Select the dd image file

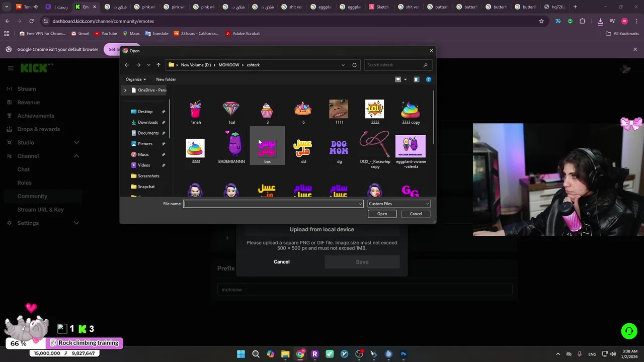[303, 150]
